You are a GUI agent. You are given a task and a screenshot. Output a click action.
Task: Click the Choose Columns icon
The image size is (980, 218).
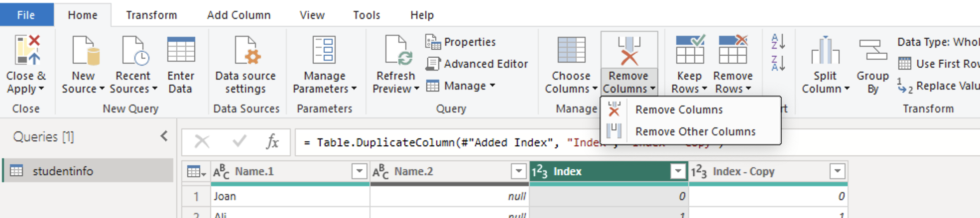(x=571, y=50)
